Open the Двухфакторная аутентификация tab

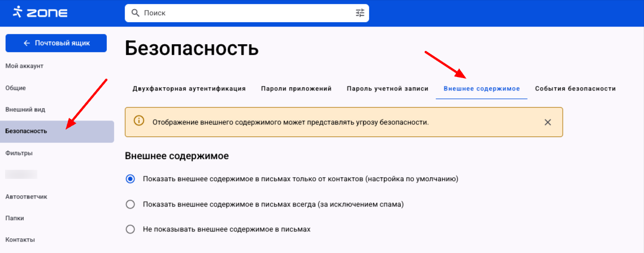(189, 89)
